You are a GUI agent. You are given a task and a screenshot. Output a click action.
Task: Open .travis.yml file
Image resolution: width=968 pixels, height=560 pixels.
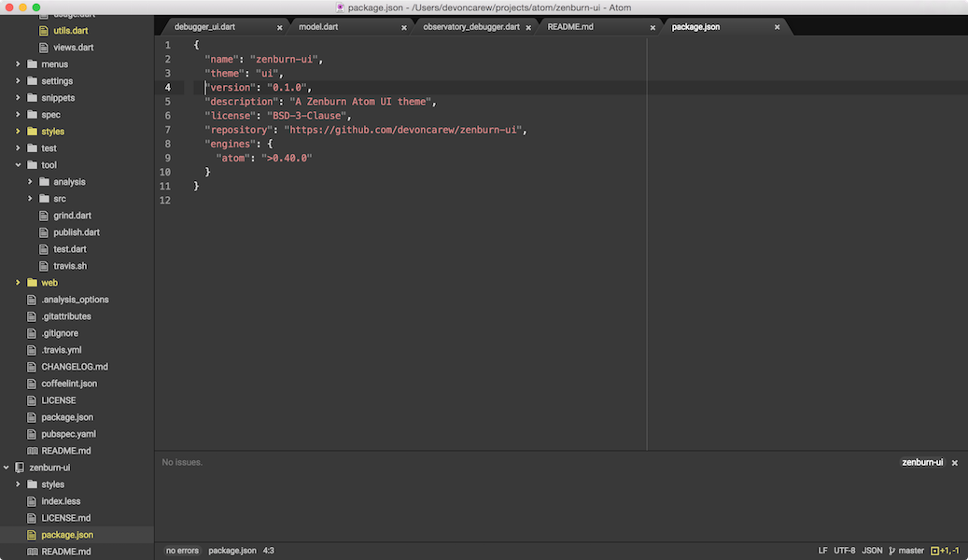[61, 349]
